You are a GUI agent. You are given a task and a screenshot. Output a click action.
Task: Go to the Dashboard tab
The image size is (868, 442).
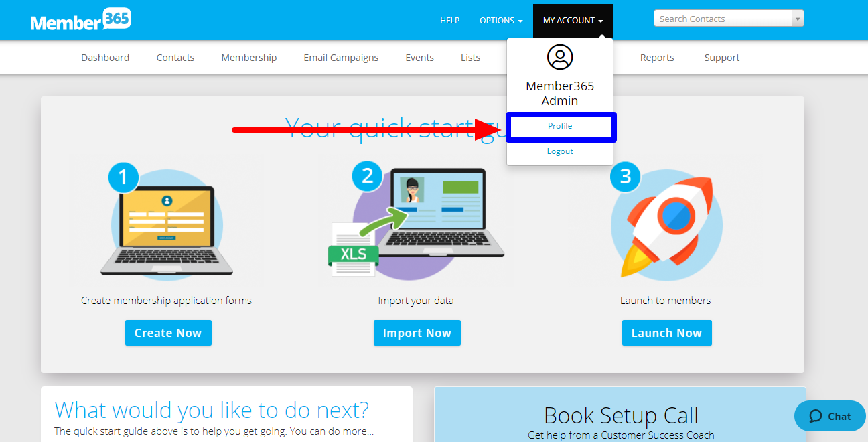(x=105, y=58)
